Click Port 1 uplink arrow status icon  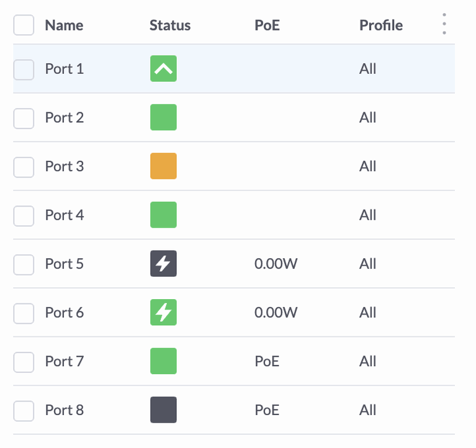163,69
